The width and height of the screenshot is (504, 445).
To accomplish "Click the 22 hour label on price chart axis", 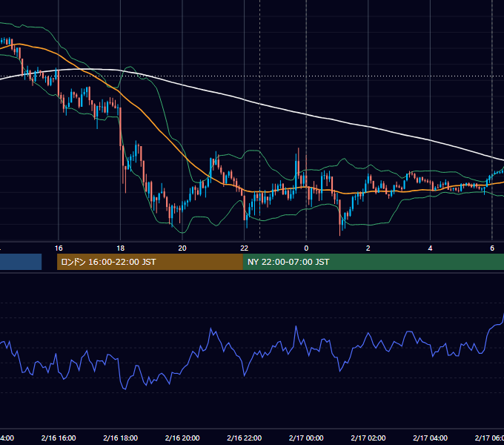I will pyautogui.click(x=245, y=248).
